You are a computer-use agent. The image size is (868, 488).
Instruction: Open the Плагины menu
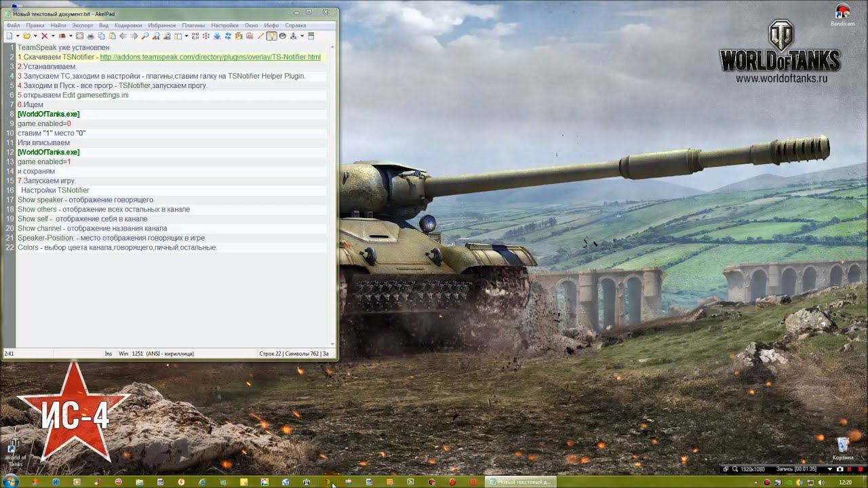(x=193, y=25)
